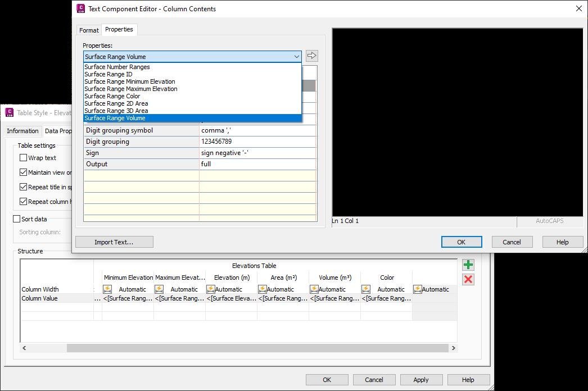This screenshot has height=391, width=588.
Task: Open width icon in the last unnamed column
Action: click(x=417, y=289)
